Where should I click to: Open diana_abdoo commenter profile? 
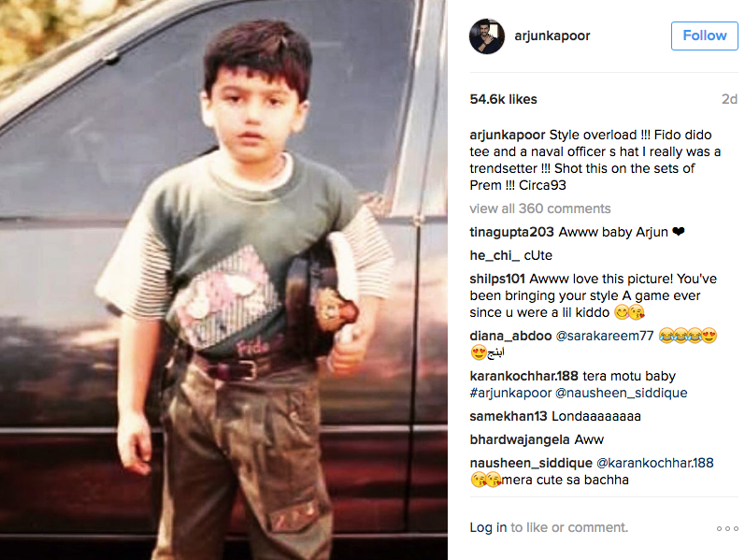510,336
